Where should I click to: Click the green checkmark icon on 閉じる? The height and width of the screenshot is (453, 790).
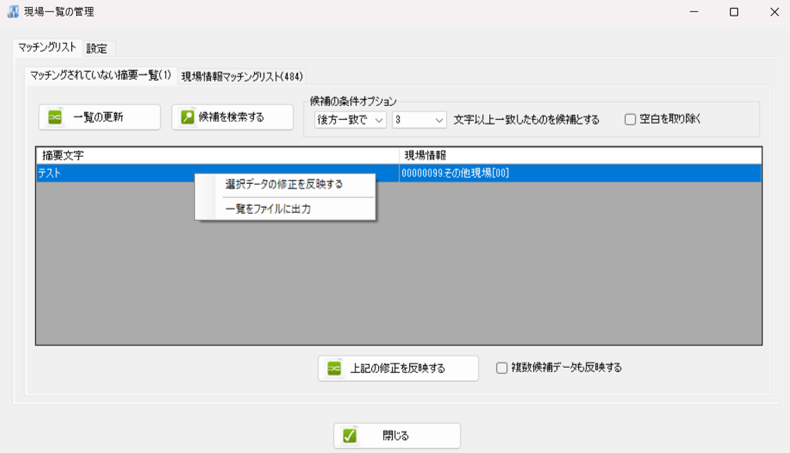350,435
